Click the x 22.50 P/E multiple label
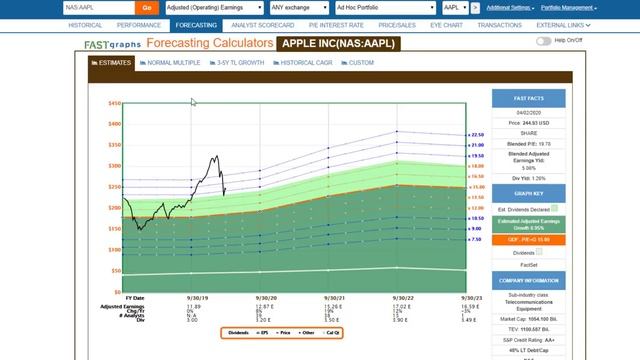This screenshot has width=640, height=360. click(476, 135)
